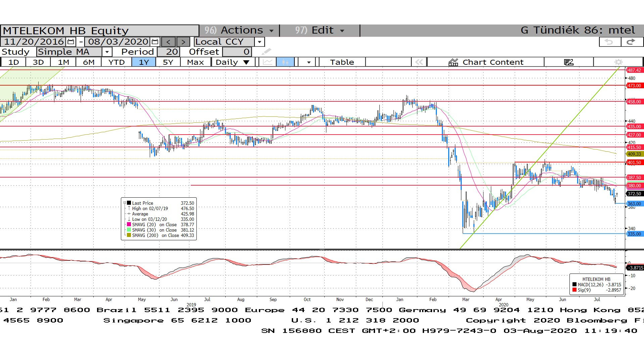
Task: Click the 335.00 blue low level label
Action: (x=635, y=234)
